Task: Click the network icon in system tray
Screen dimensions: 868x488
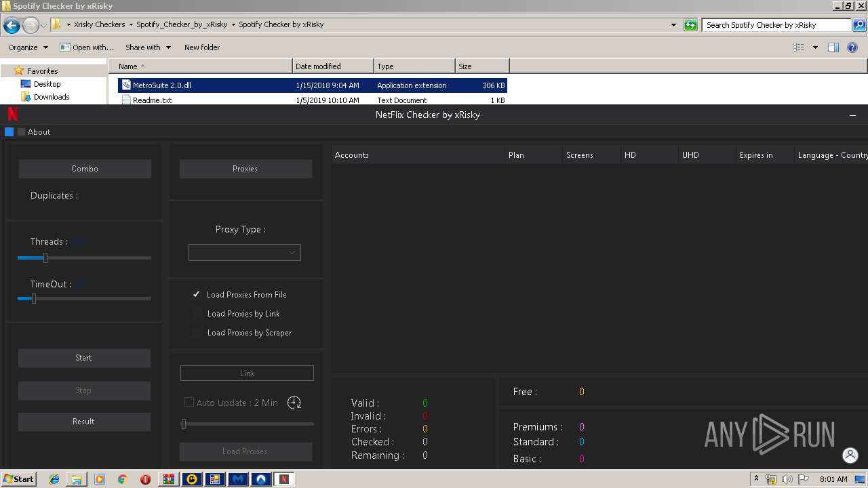Action: click(x=771, y=479)
